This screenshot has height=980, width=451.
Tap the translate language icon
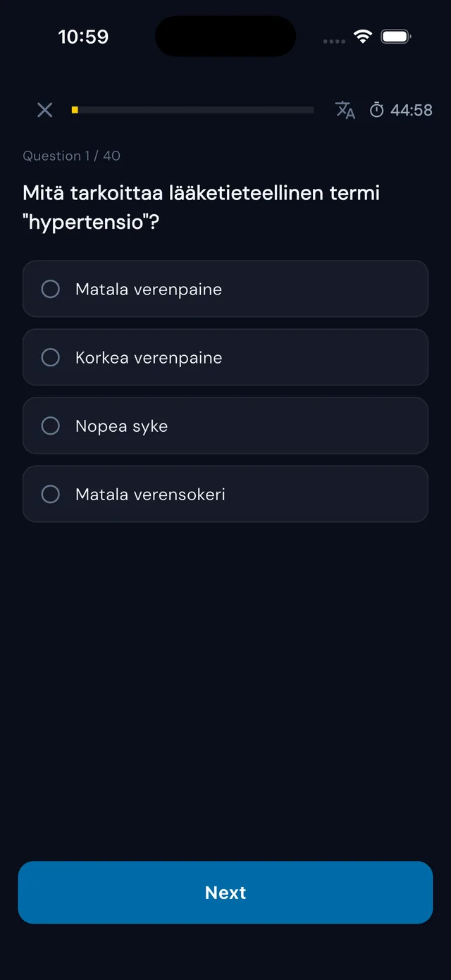(345, 110)
